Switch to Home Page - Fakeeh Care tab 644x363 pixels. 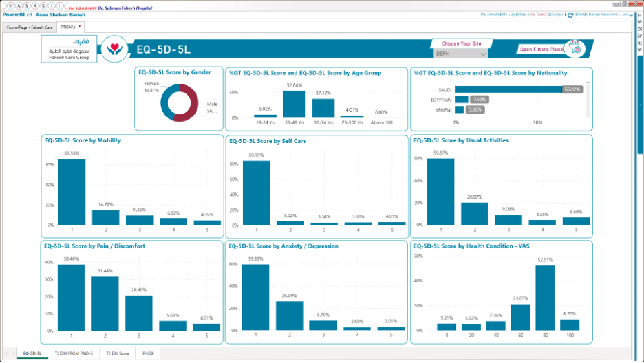[x=29, y=27]
